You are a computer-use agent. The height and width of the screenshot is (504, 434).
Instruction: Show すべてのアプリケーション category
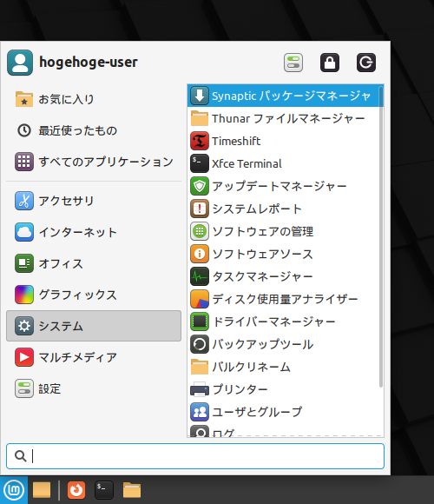click(x=94, y=162)
